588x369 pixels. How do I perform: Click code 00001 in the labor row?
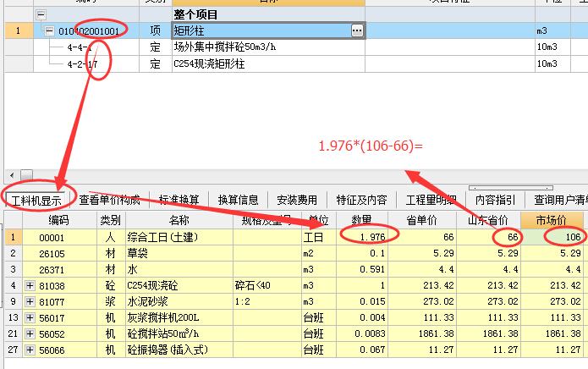tap(52, 238)
